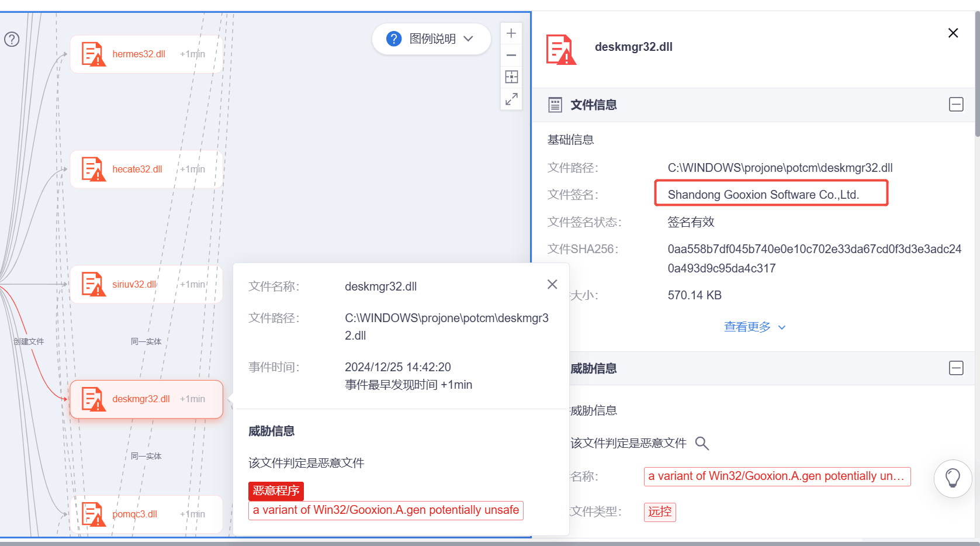980x546 pixels.
Task: Collapse the 威胁信息 section
Action: [957, 368]
